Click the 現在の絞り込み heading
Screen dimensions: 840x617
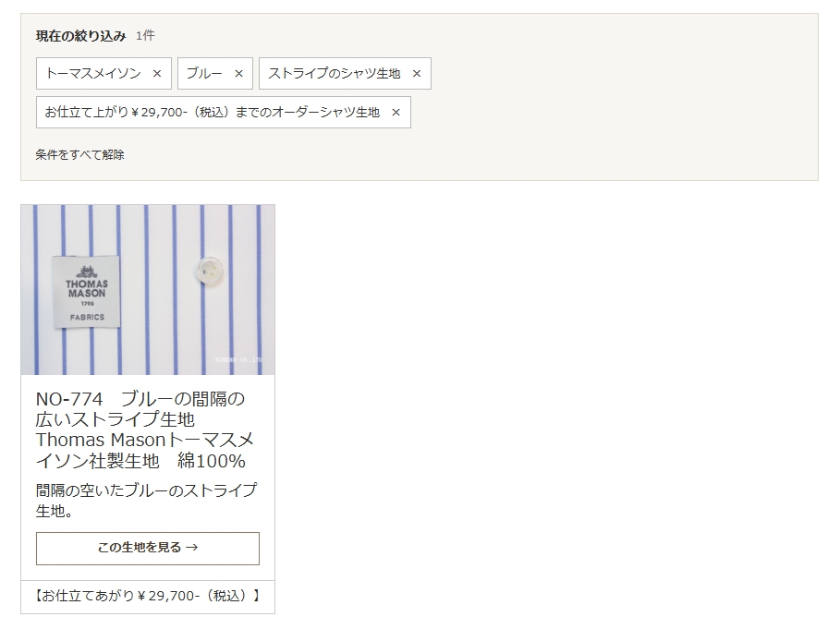[81, 36]
